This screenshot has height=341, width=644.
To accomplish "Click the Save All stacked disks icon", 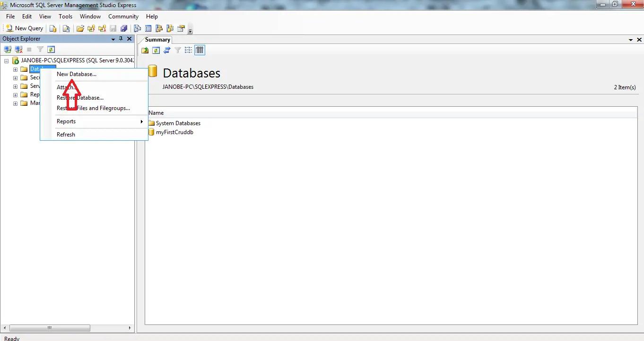I will point(124,28).
